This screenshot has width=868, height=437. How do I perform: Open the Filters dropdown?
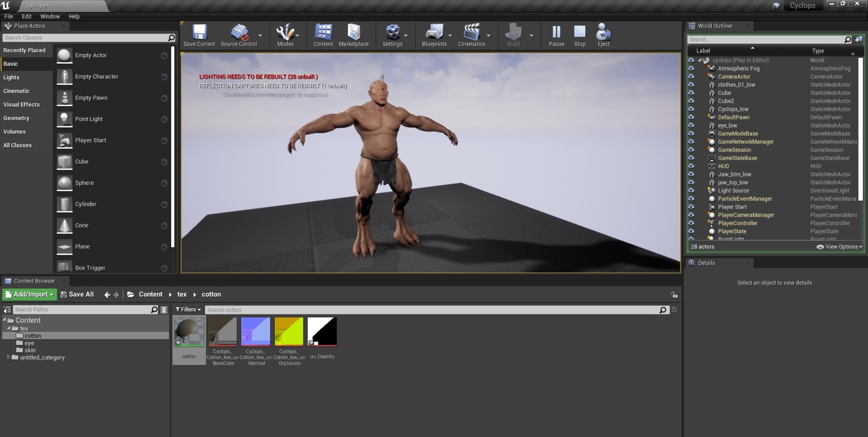[x=188, y=310]
